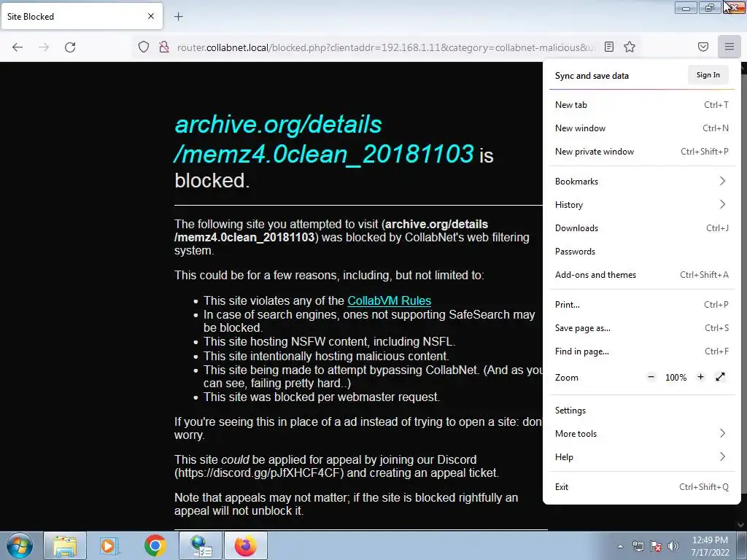Go back to the previous page
The image size is (747, 560).
pos(18,47)
